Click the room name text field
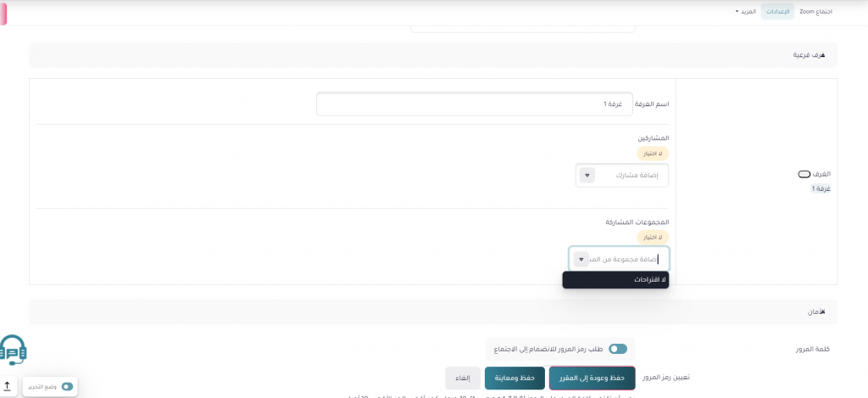 pos(474,104)
